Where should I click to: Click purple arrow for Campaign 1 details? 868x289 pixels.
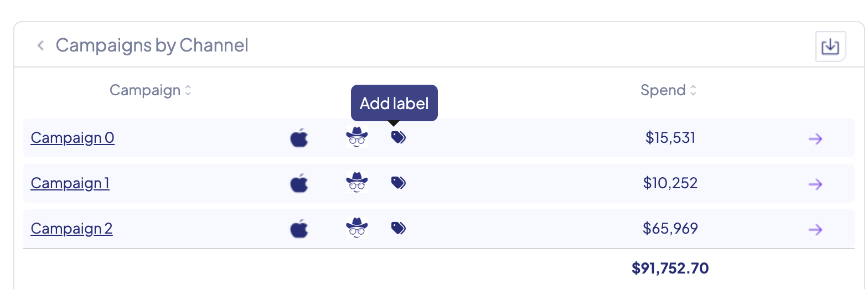[815, 184]
